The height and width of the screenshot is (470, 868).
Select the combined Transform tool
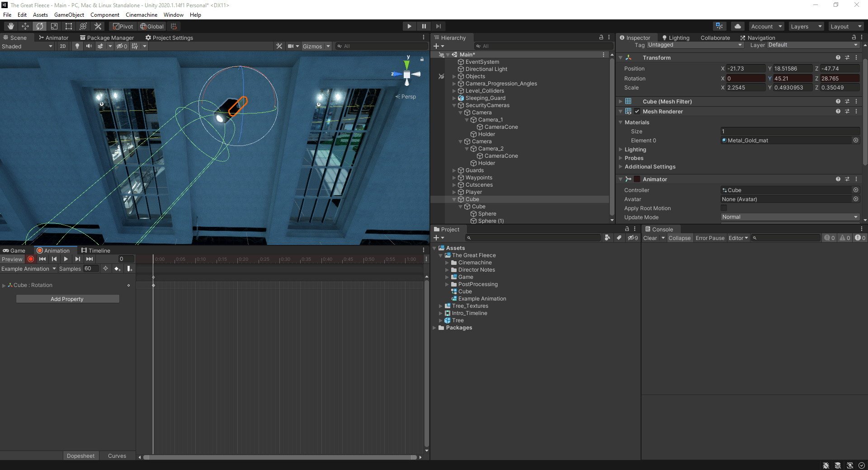83,26
